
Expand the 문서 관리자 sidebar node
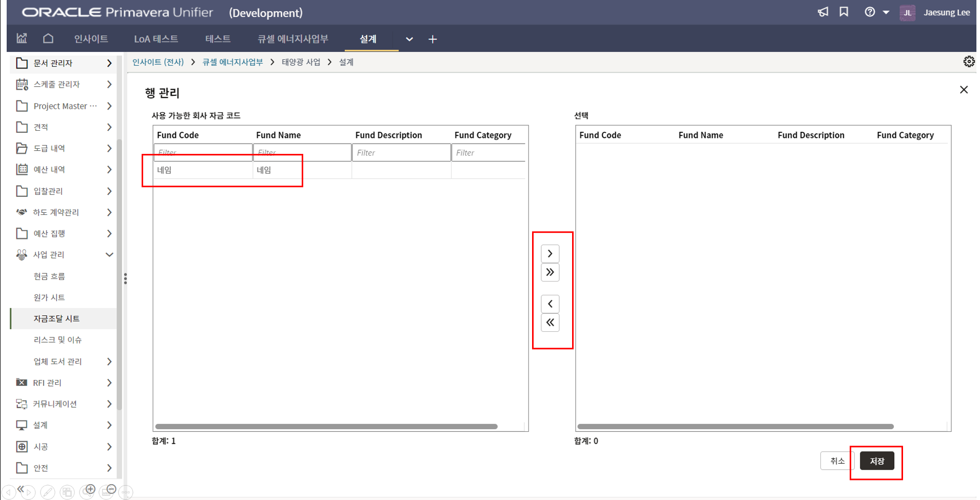click(109, 63)
